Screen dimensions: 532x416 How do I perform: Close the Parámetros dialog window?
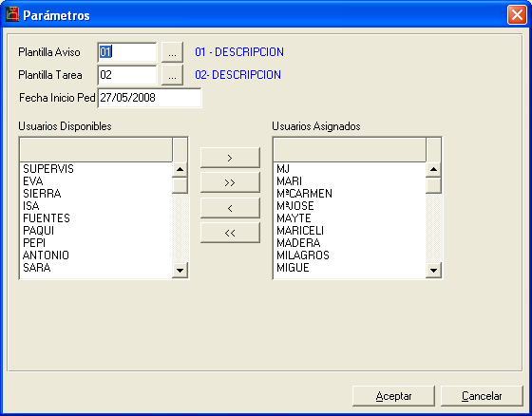pyautogui.click(x=517, y=15)
